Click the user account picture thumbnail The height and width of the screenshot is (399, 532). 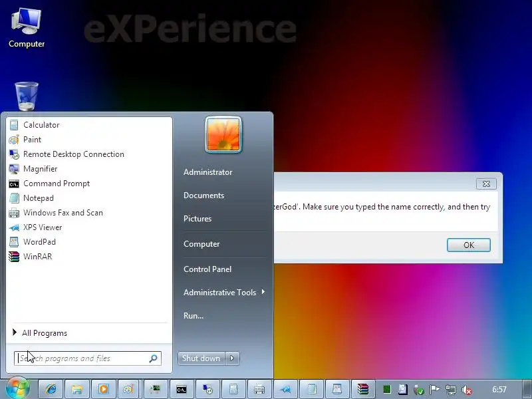[x=223, y=135]
